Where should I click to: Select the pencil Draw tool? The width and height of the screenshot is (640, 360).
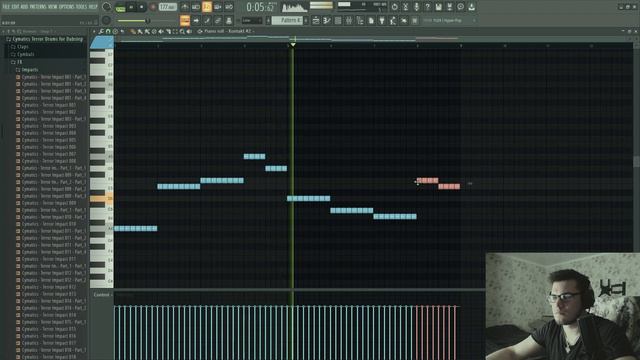coord(133,31)
